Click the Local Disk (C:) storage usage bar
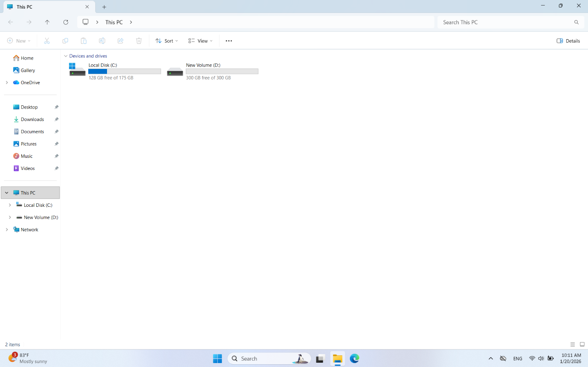Screen dimensions: 588x367 (124, 71)
